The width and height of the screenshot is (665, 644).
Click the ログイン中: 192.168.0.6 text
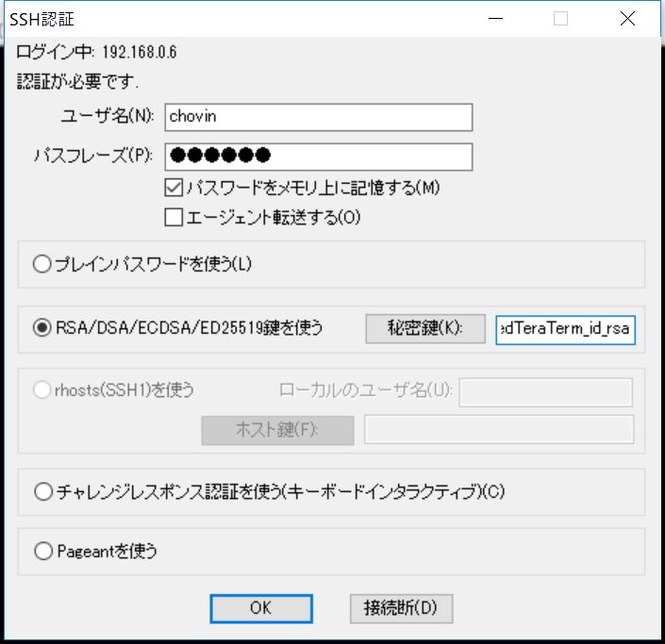(x=97, y=52)
